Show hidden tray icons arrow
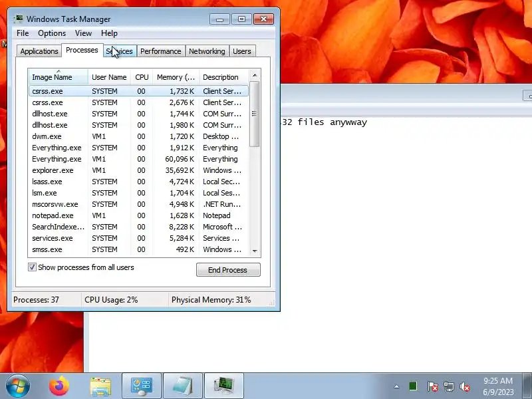Screen dimensions: 532x399 (396, 386)
